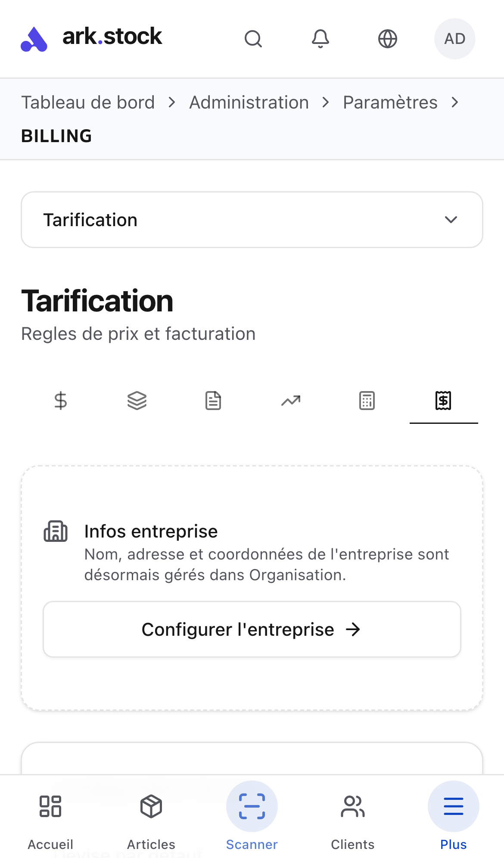
Task: Open the Administration breadcrumb link
Action: (249, 103)
